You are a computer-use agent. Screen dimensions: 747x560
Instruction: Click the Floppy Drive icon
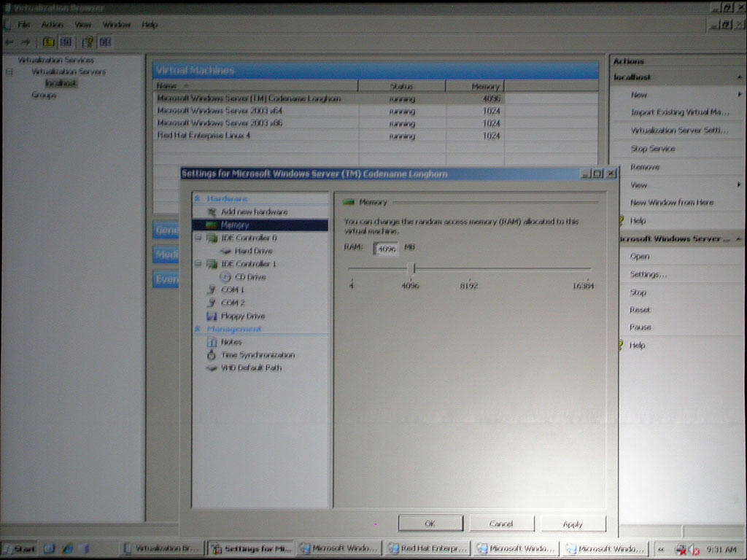pyautogui.click(x=212, y=316)
